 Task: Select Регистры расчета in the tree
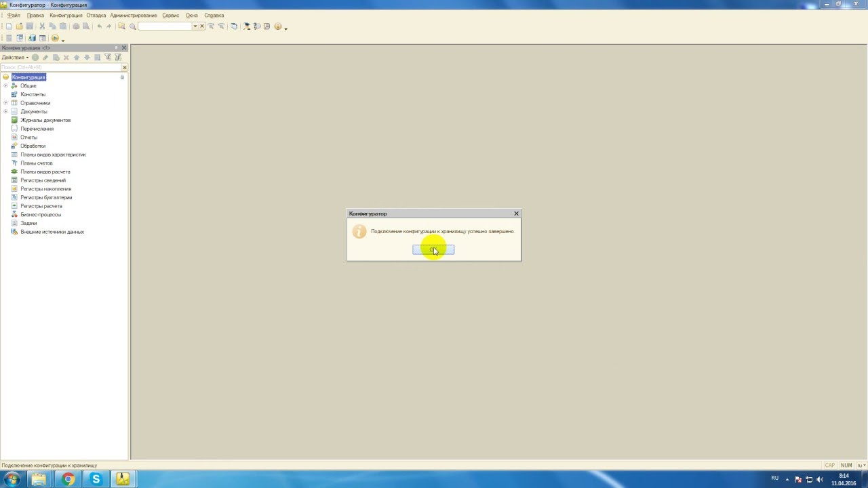click(x=41, y=206)
